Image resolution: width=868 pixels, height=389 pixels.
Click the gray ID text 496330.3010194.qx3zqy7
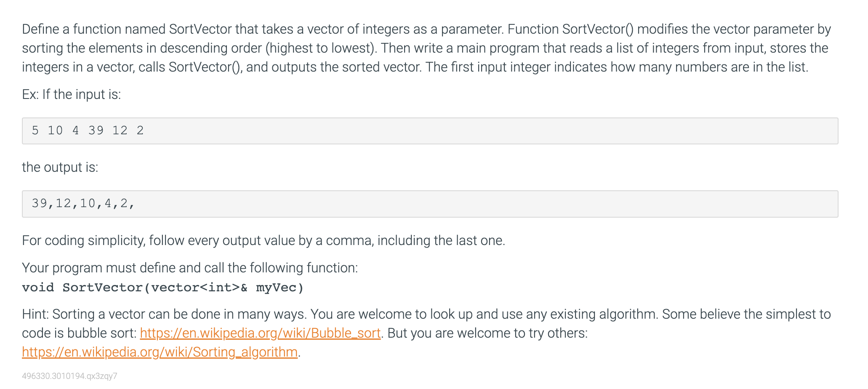69,376
